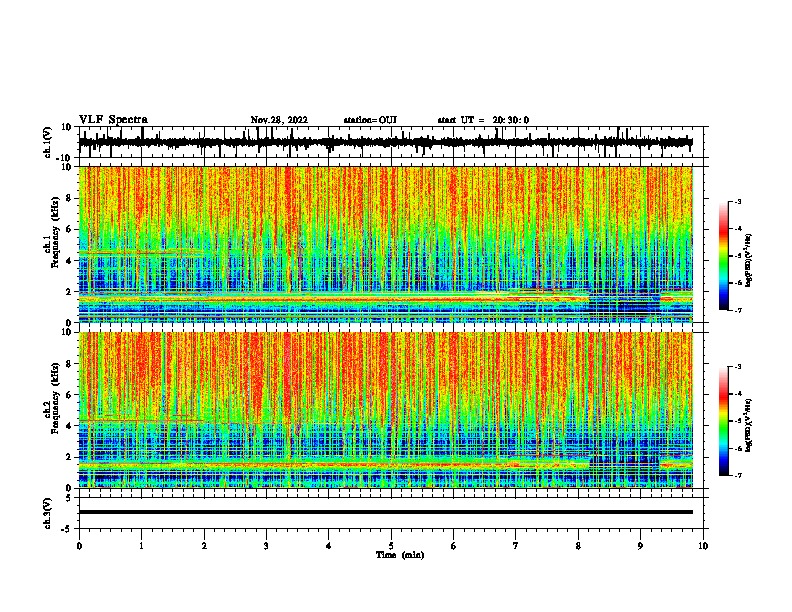
Task: Click the "ch.1(V)" waveform axis label
Action: pyautogui.click(x=48, y=142)
